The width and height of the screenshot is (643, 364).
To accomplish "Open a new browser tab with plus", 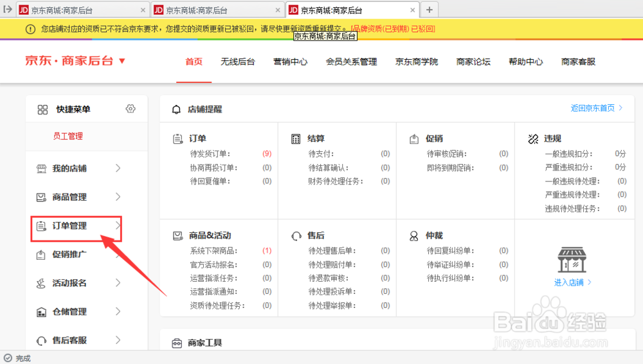I will coord(430,10).
